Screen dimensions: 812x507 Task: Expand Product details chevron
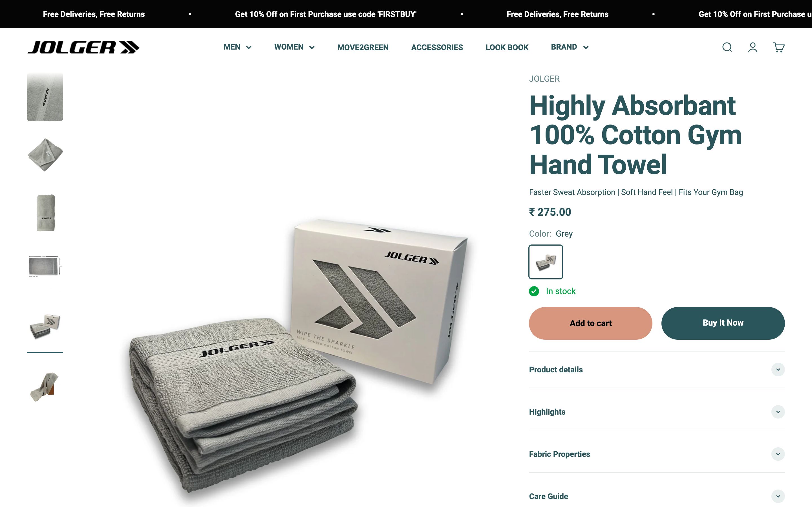coord(778,370)
